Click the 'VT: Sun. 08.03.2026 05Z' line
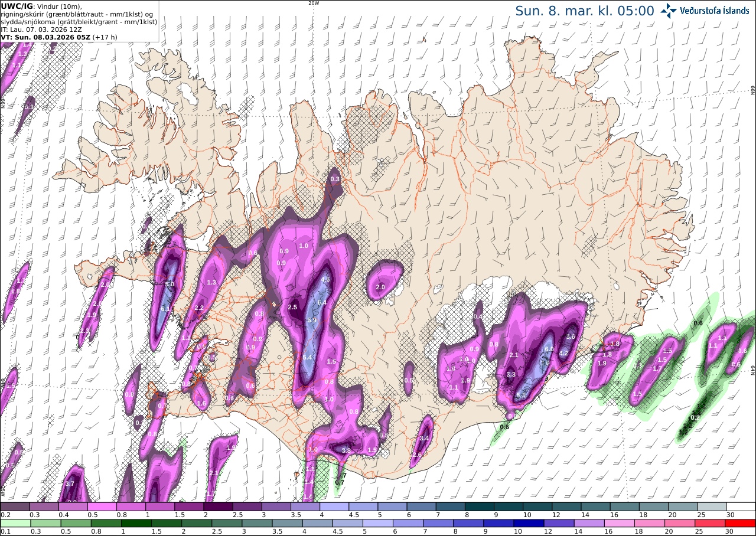 59,37
